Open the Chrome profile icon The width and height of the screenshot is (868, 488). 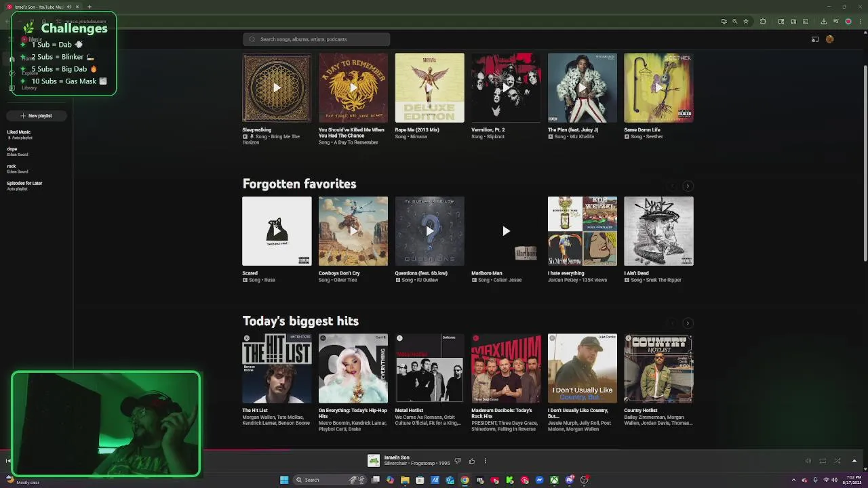[848, 22]
